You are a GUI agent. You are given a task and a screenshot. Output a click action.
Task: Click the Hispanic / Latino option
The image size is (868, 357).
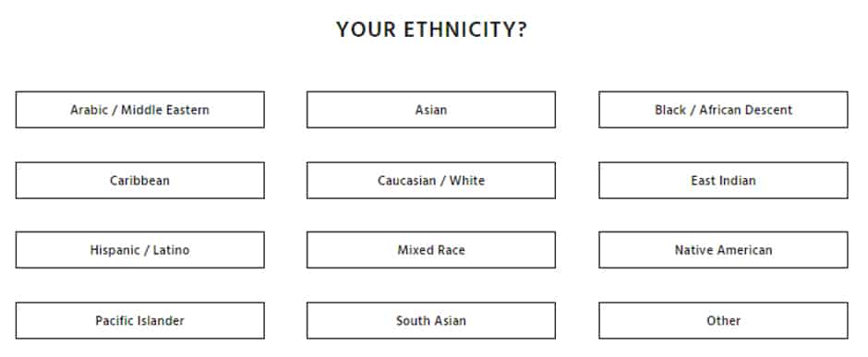pos(140,250)
